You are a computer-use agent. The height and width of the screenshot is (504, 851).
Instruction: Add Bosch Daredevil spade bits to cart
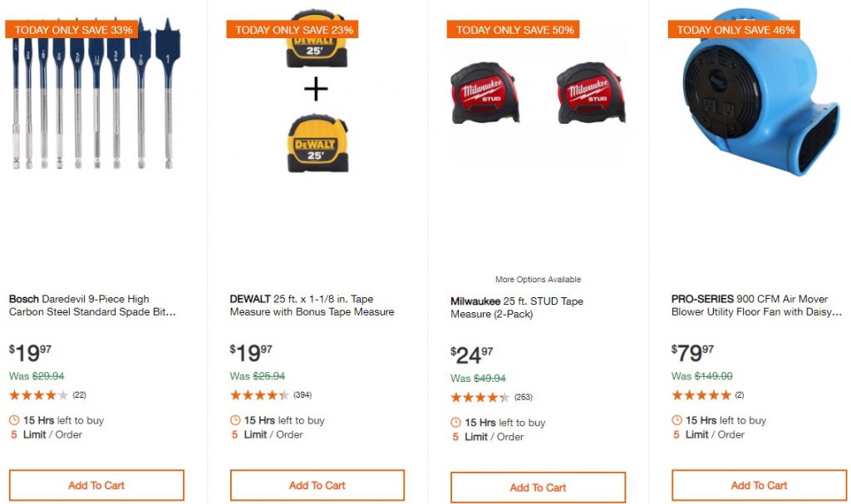(x=96, y=485)
